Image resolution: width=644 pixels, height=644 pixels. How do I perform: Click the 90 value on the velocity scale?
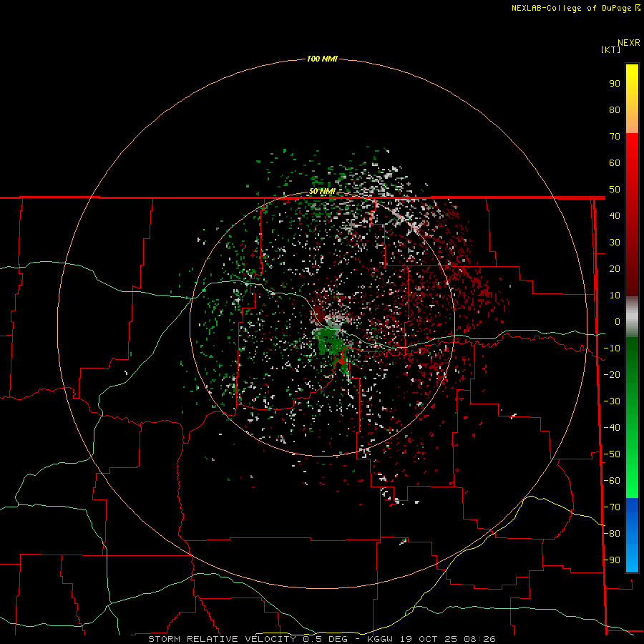615,84
